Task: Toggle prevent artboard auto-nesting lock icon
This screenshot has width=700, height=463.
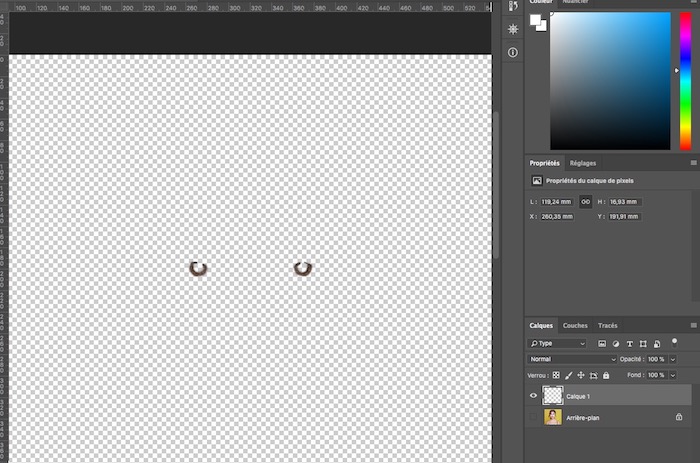Action: [593, 375]
